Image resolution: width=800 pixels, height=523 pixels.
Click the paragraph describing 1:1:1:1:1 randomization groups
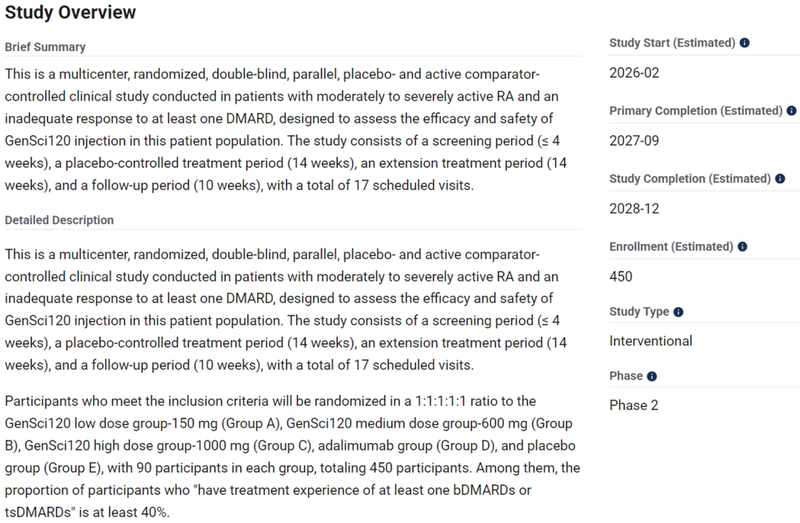coord(290,448)
